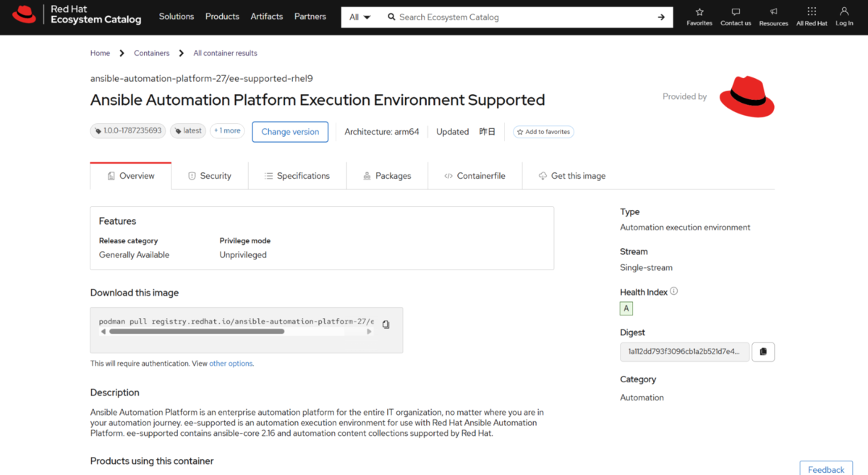Copy the podman pull command
Screen dimensions: 868x475
click(x=386, y=324)
